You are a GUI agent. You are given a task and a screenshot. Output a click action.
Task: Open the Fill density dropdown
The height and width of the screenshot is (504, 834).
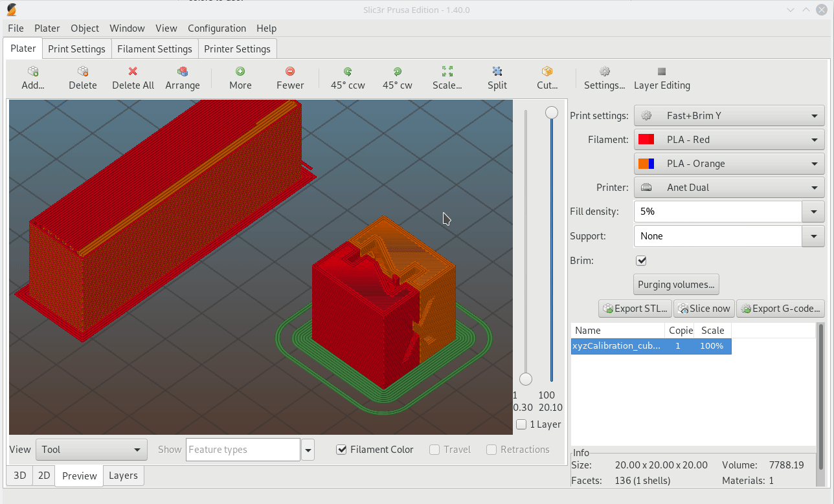point(813,211)
